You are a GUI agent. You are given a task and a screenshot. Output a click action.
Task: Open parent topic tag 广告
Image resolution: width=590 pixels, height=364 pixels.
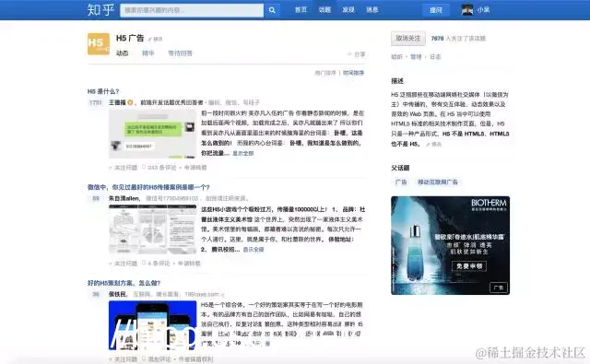click(x=401, y=182)
